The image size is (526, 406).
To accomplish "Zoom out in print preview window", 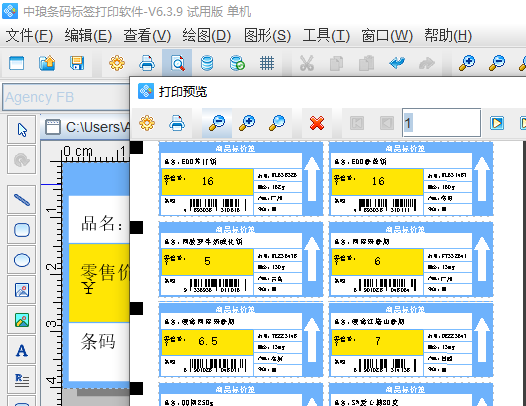I will pos(217,123).
